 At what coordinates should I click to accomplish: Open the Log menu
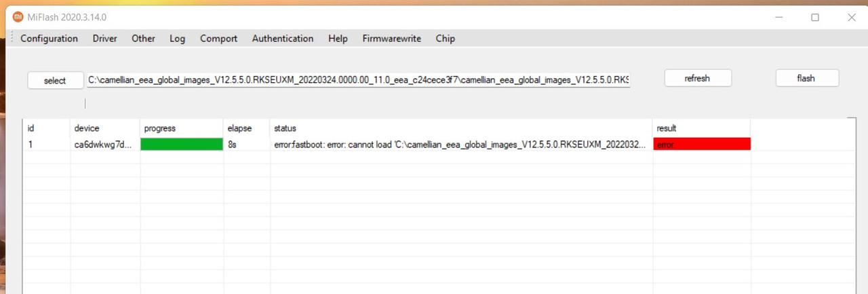[177, 39]
